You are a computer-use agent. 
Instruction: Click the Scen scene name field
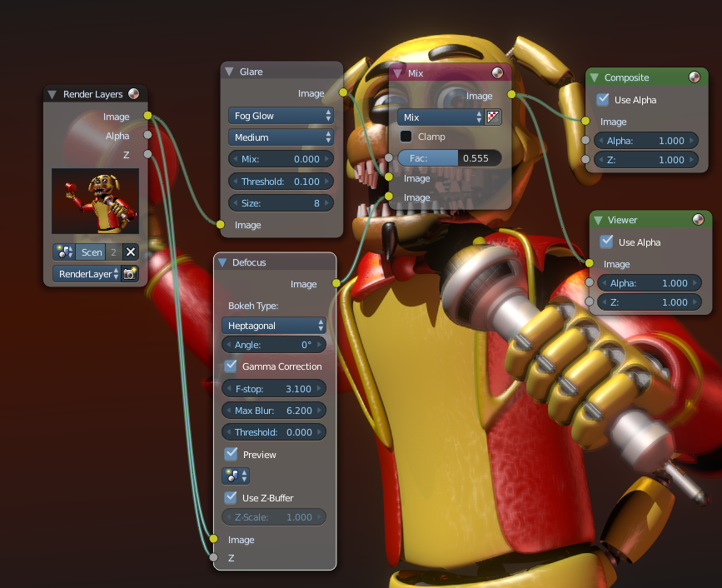[x=91, y=252]
